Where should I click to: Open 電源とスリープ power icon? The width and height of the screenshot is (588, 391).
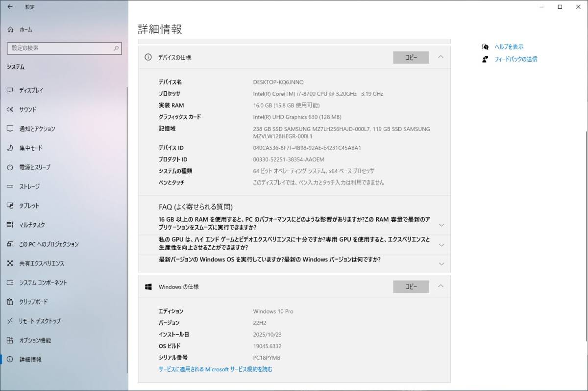point(10,167)
